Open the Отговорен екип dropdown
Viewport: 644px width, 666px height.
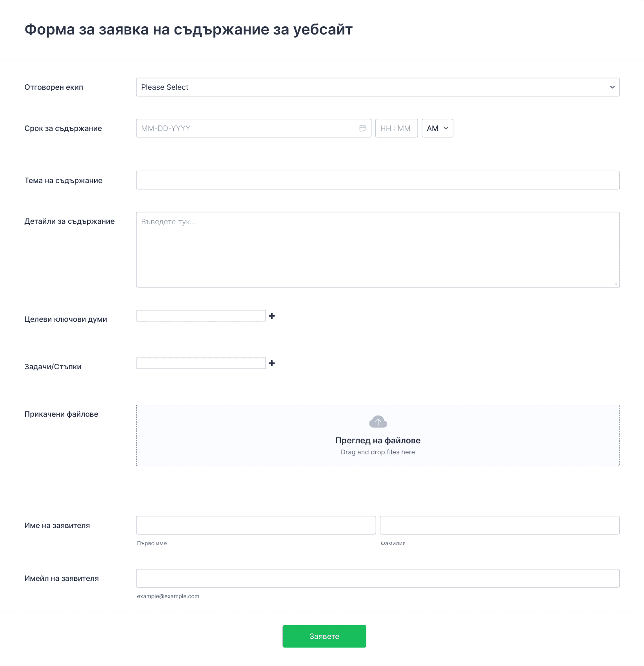pos(378,87)
